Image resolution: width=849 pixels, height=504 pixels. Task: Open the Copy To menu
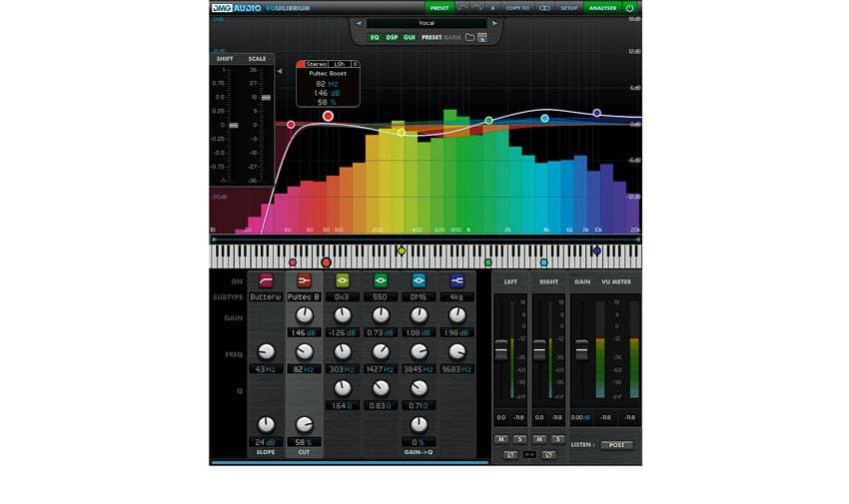517,8
